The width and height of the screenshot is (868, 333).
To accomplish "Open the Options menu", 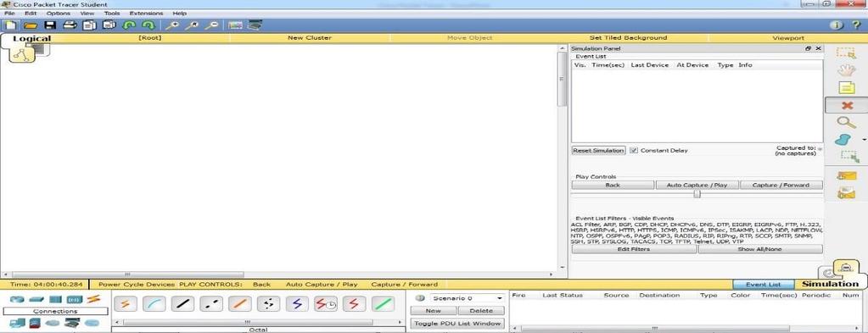I will [x=59, y=14].
